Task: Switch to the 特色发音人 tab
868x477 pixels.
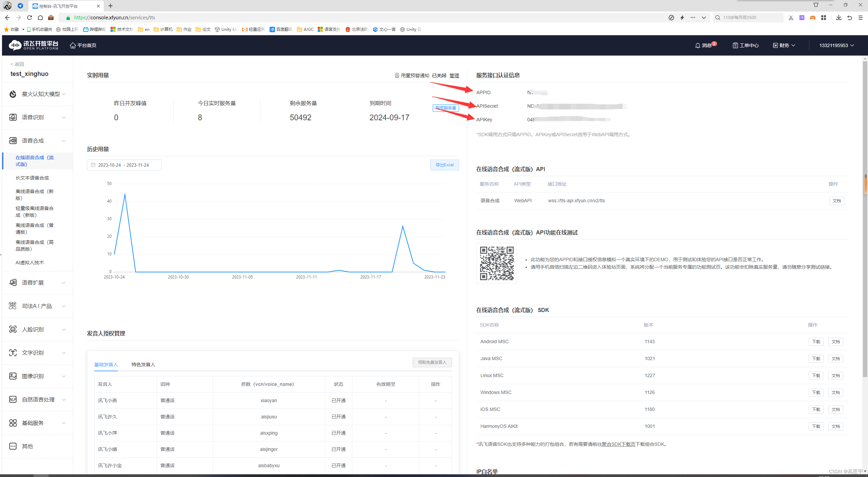Action: coord(143,365)
